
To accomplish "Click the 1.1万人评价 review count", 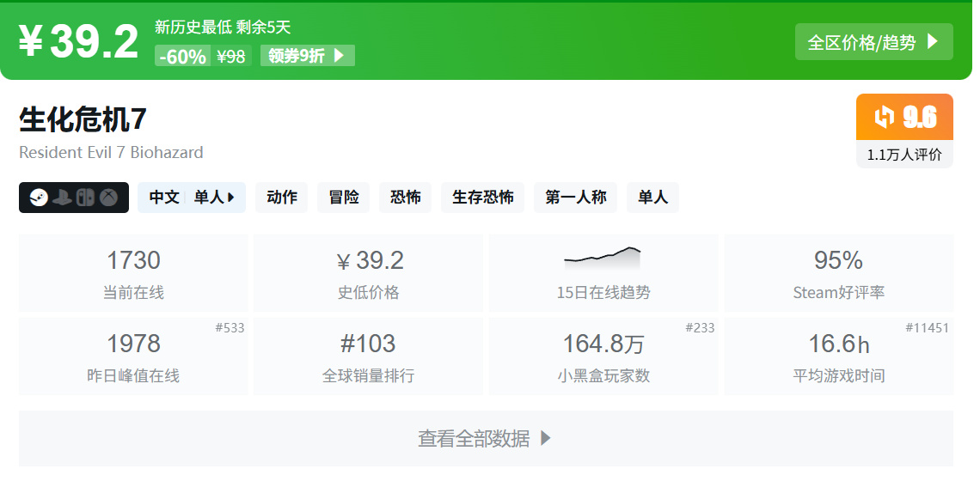I will tap(904, 155).
